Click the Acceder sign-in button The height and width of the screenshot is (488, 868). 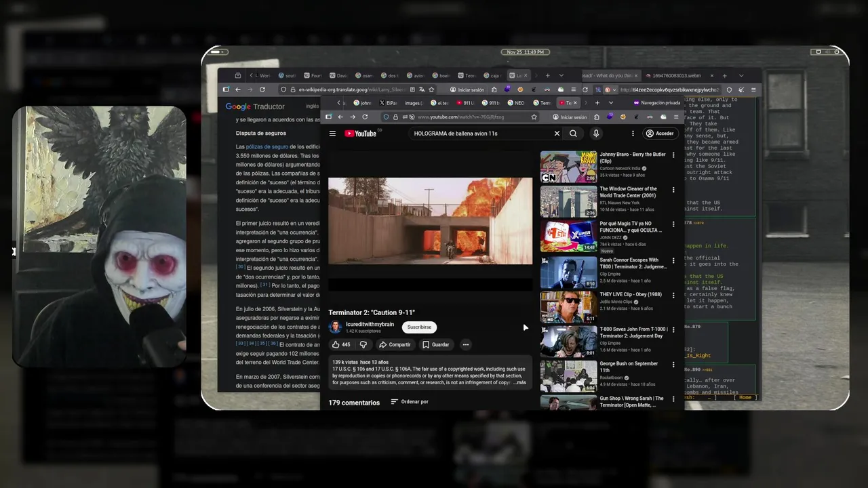(660, 134)
